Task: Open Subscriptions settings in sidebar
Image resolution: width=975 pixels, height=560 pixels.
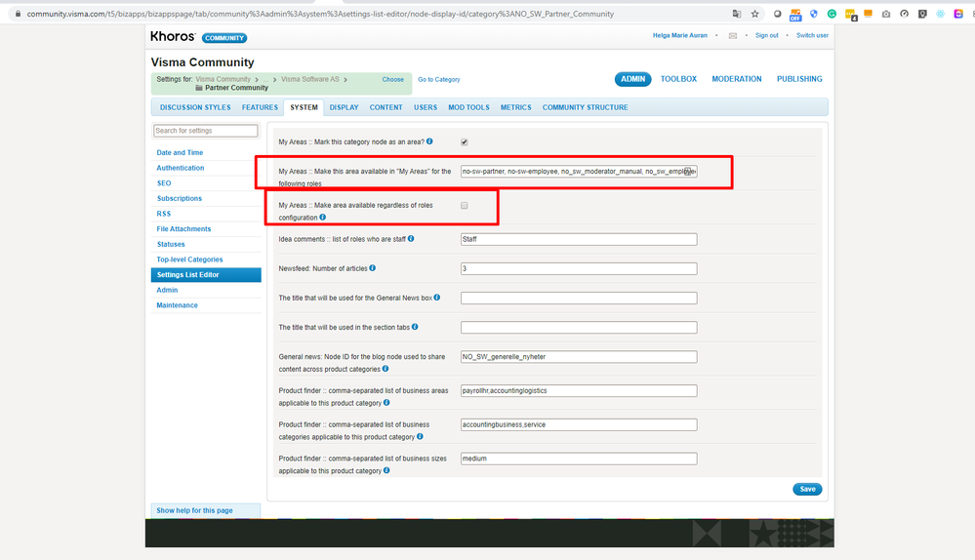Action: [x=179, y=198]
